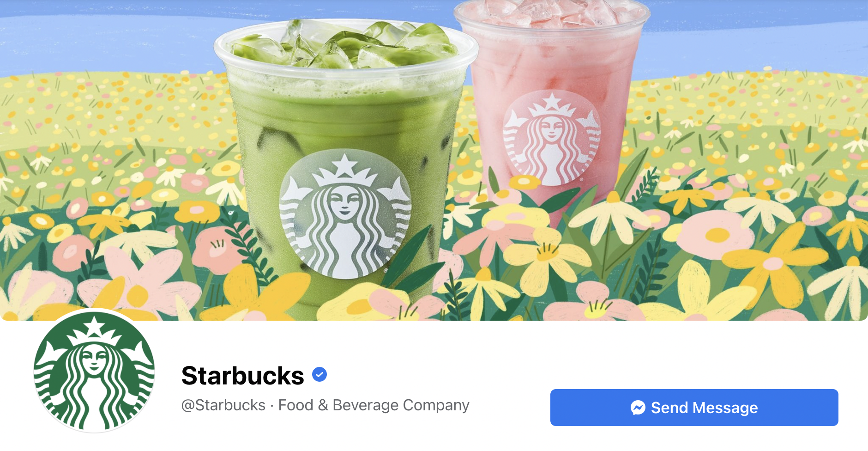Click the Starbucks page name heading

242,375
